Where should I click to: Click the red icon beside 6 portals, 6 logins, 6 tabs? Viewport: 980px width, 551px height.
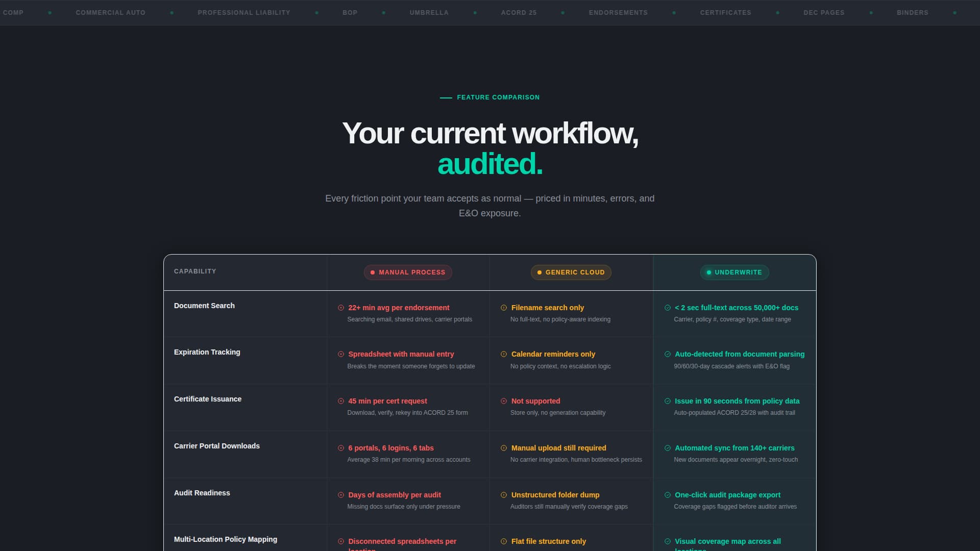tap(341, 448)
